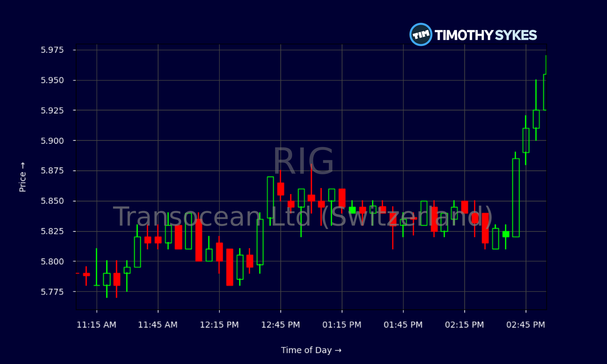Click the TIMOTHY SYKES logo text
607x364 pixels.
point(486,35)
